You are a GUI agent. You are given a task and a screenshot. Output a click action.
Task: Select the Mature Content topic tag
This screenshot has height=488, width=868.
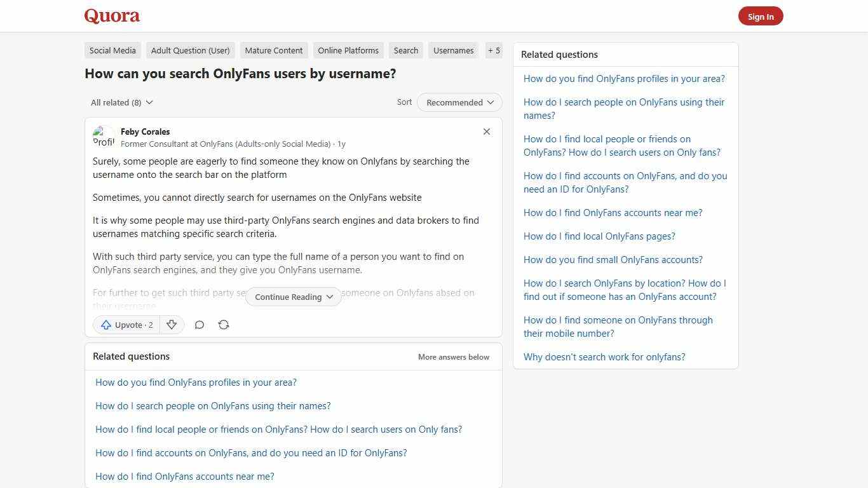(274, 50)
